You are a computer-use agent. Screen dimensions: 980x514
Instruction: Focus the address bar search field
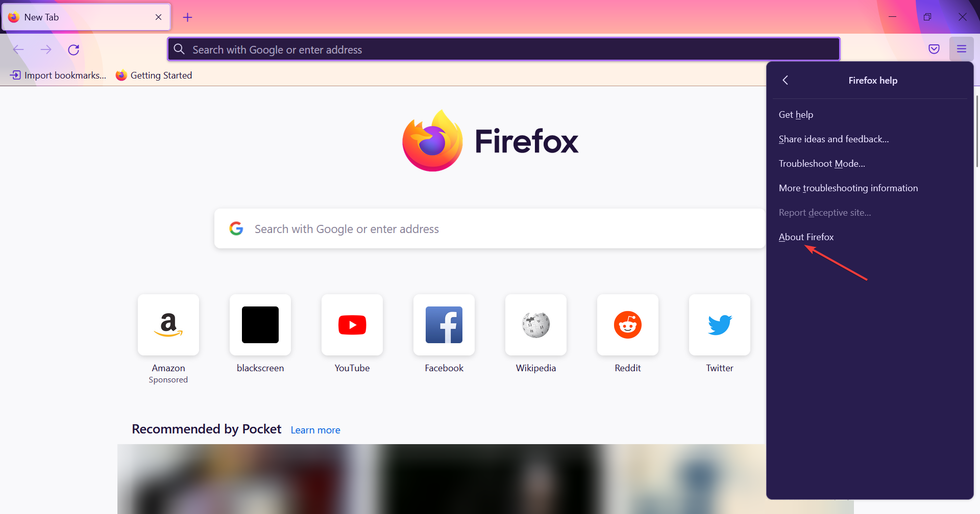coord(504,49)
